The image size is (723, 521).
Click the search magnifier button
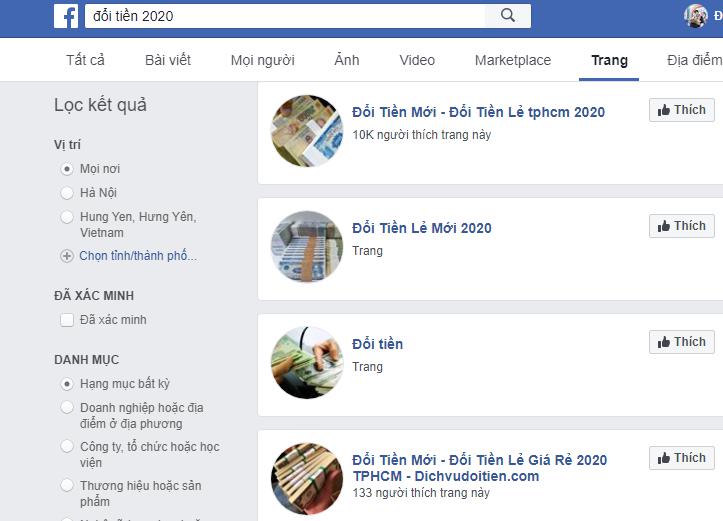pyautogui.click(x=507, y=15)
